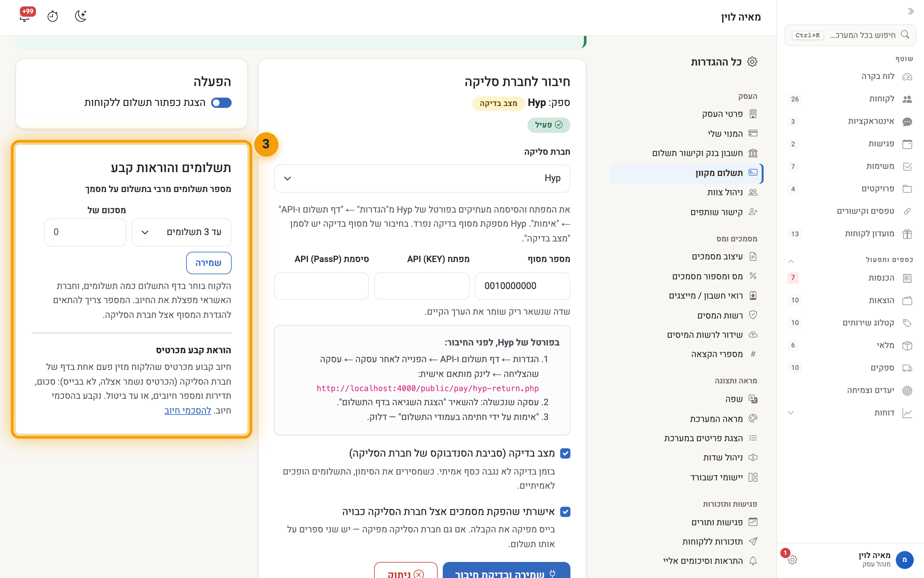Open settings gear next to מאיה לוין profile

792,560
